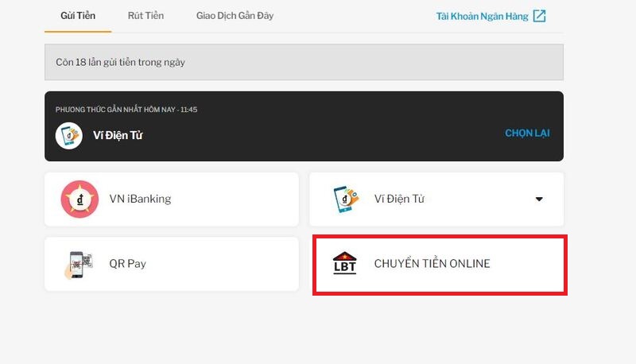Viewport: 636px width, 364px height.
Task: View the Giao Dịch Gần Đây tab
Action: pyautogui.click(x=235, y=16)
